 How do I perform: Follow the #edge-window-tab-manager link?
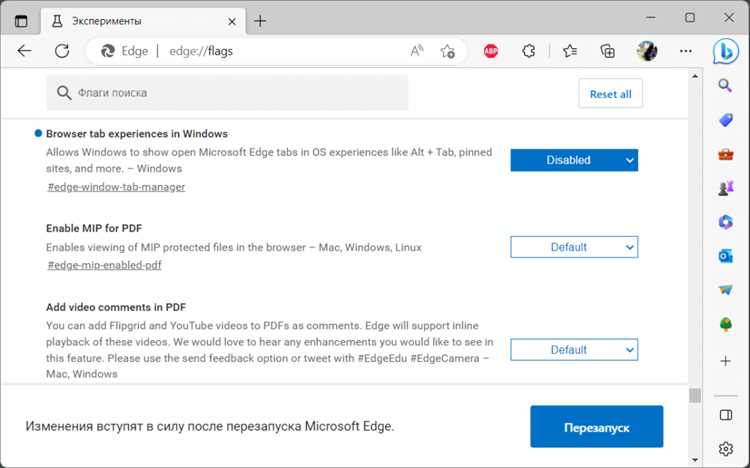point(116,187)
